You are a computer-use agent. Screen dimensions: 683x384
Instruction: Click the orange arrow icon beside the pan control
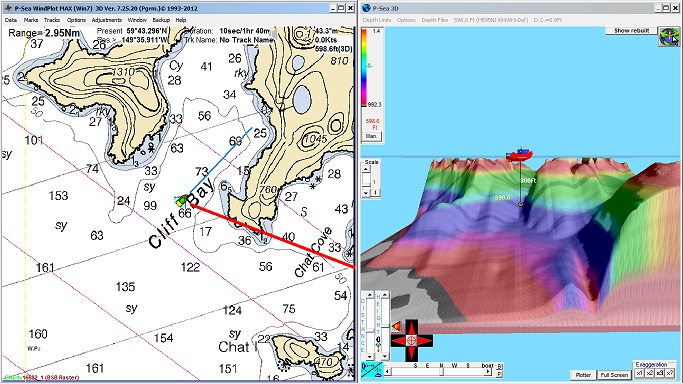tap(396, 326)
